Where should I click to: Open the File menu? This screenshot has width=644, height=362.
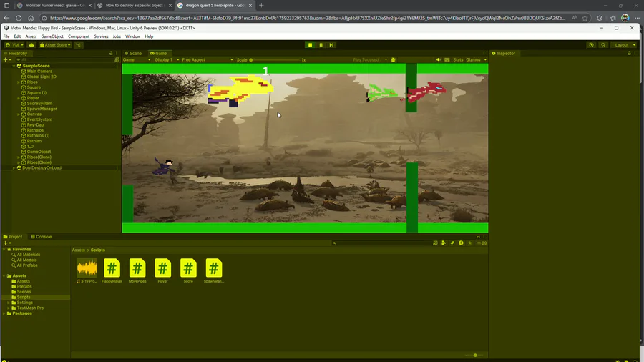6,36
